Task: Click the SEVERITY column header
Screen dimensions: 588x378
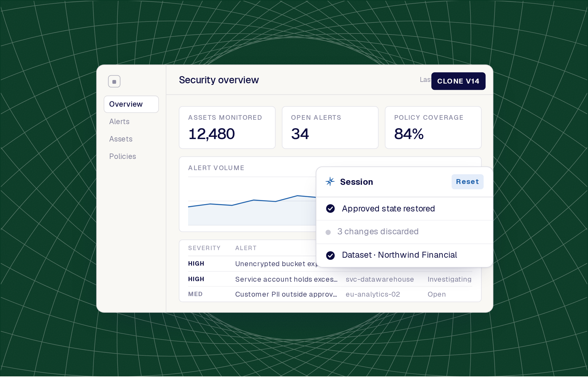Action: (x=204, y=248)
